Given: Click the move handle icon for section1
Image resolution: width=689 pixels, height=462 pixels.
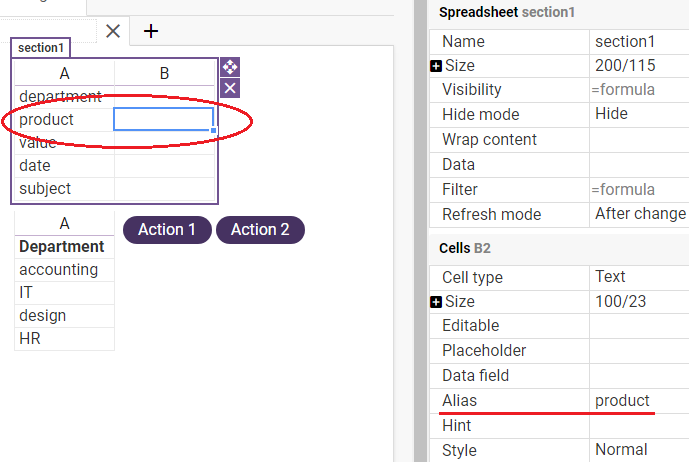Looking at the screenshot, I should click(230, 67).
